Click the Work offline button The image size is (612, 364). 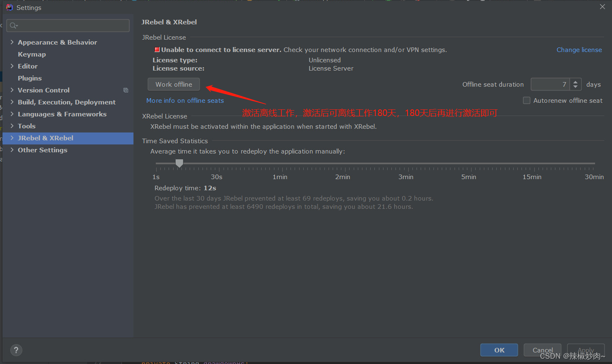(x=174, y=84)
